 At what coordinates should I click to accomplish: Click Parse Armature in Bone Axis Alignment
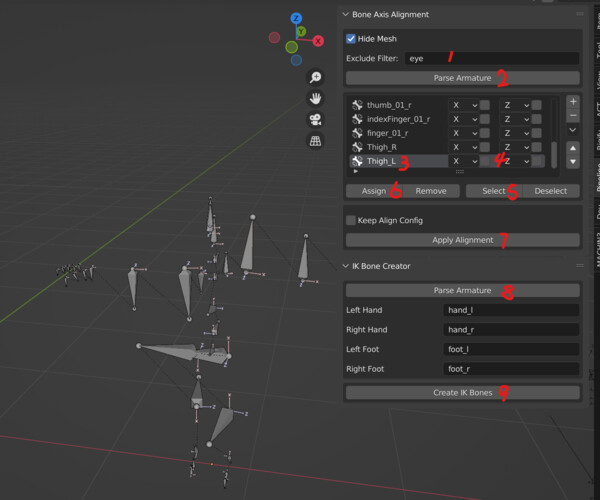coord(463,78)
